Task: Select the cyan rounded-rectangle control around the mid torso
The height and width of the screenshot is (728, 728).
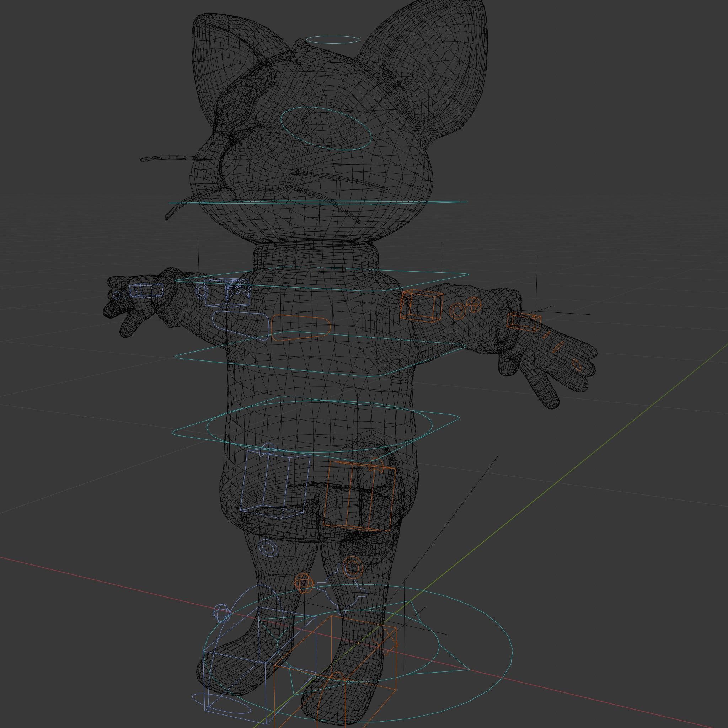Action: tap(320, 354)
